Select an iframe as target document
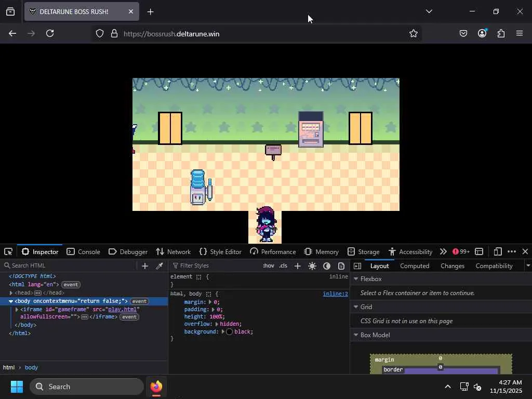The height and width of the screenshot is (399, 532). click(479, 251)
